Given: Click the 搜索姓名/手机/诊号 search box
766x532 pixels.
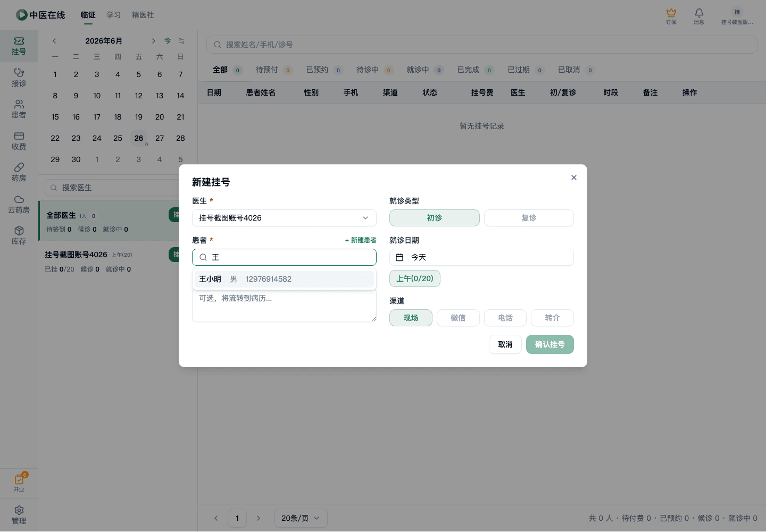Looking at the screenshot, I should (481, 45).
